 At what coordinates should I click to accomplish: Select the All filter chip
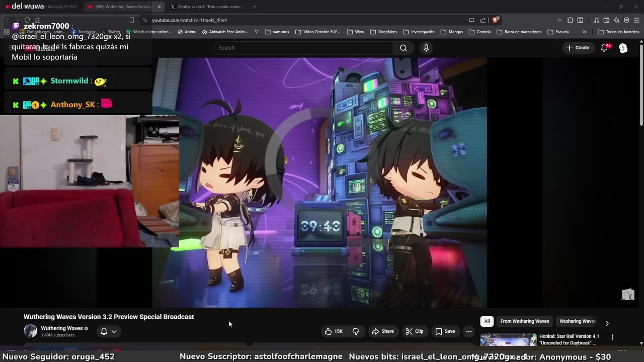(487, 321)
